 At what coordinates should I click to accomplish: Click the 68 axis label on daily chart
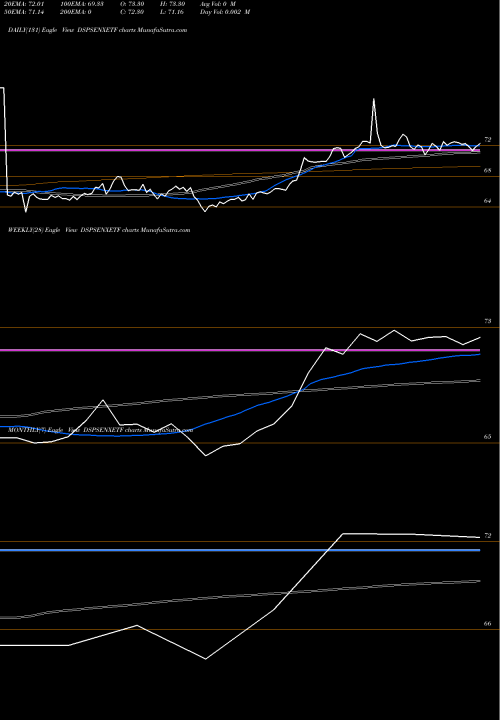click(488, 170)
